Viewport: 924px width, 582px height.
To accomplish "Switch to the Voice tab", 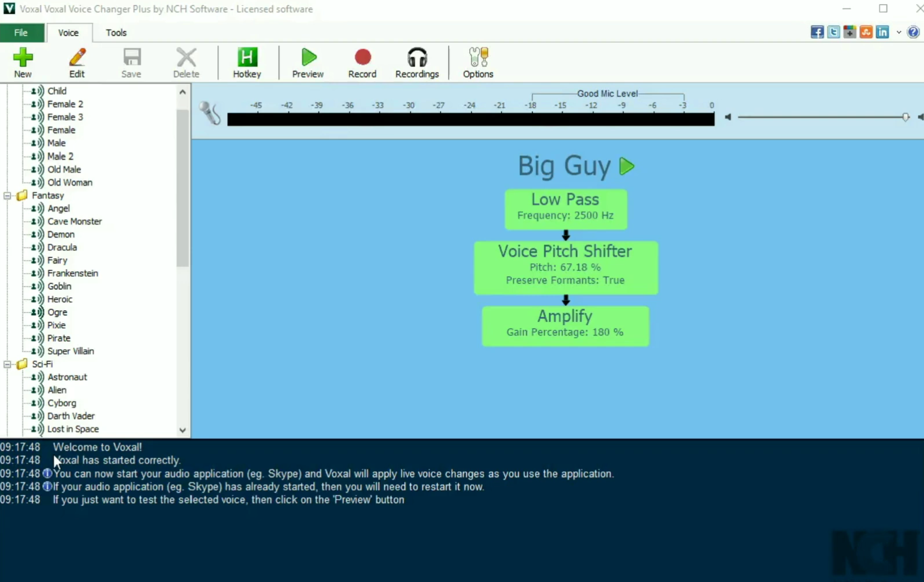I will [68, 33].
